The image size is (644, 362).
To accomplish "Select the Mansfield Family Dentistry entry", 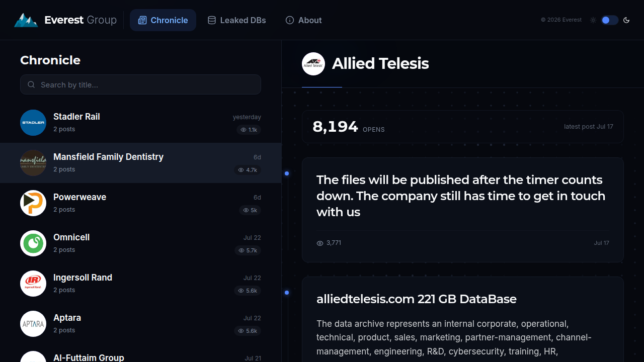I will (140, 163).
